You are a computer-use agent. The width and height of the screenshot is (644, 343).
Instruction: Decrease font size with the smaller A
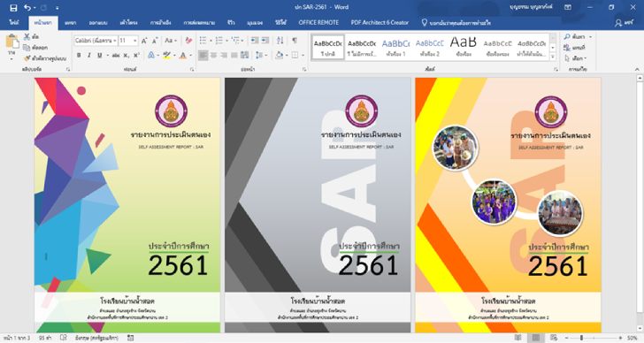(x=155, y=41)
